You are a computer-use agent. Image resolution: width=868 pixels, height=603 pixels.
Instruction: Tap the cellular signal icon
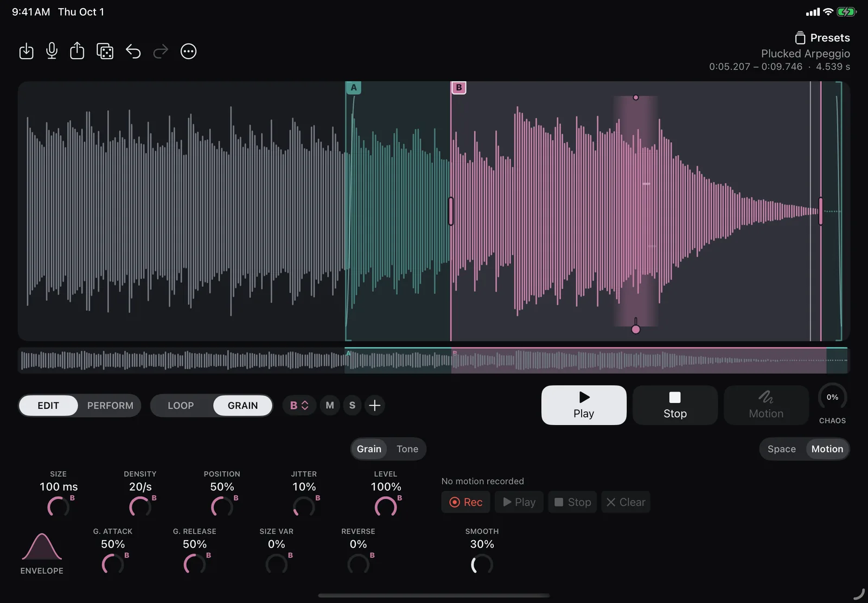point(813,12)
